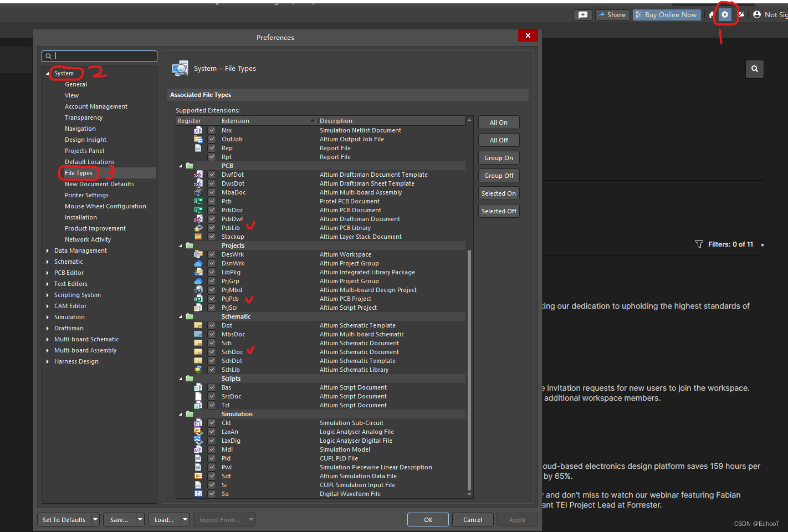Collapse the Projects group in extensions list

tap(181, 246)
